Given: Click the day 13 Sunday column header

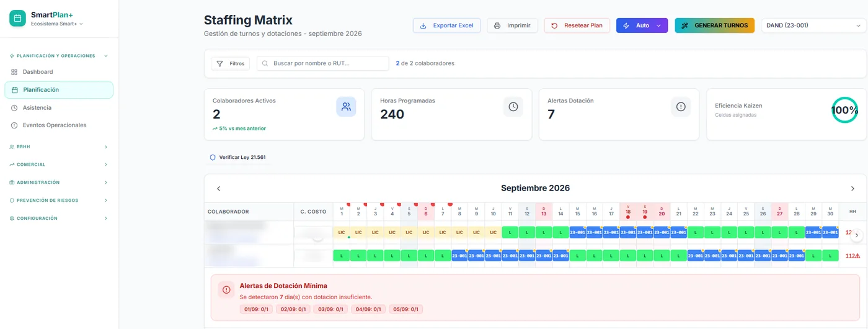Looking at the screenshot, I should [x=544, y=212].
